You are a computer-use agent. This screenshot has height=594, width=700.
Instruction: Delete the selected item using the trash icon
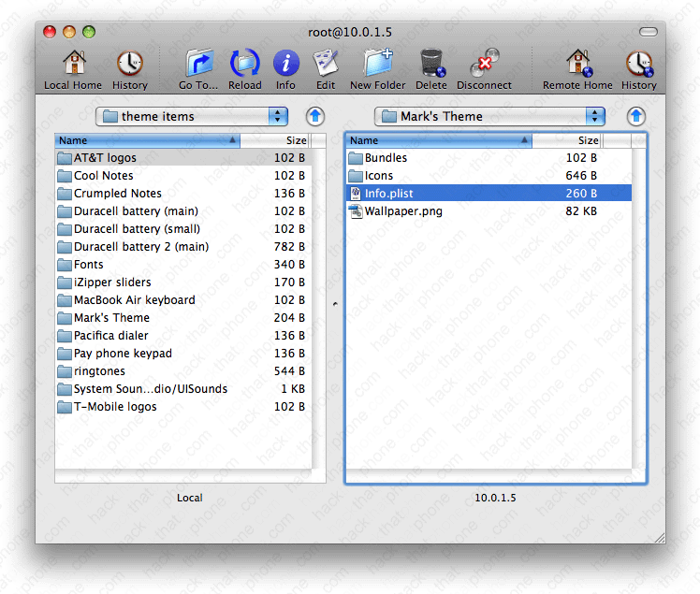tap(431, 65)
